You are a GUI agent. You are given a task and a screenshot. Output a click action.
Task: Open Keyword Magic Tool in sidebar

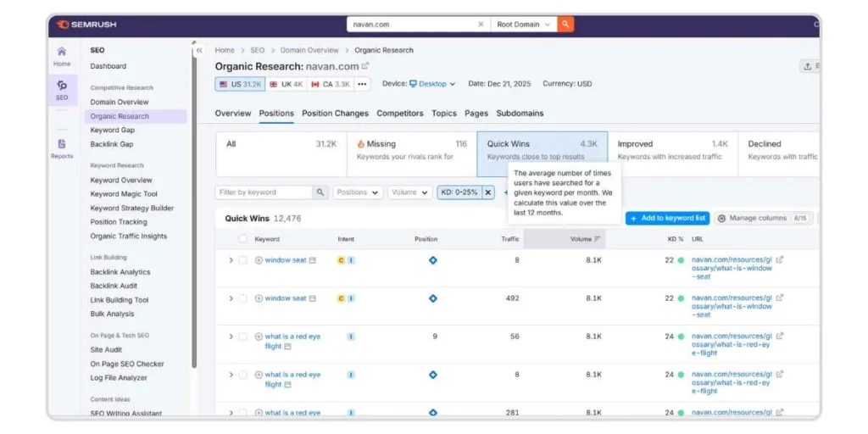coord(124,194)
